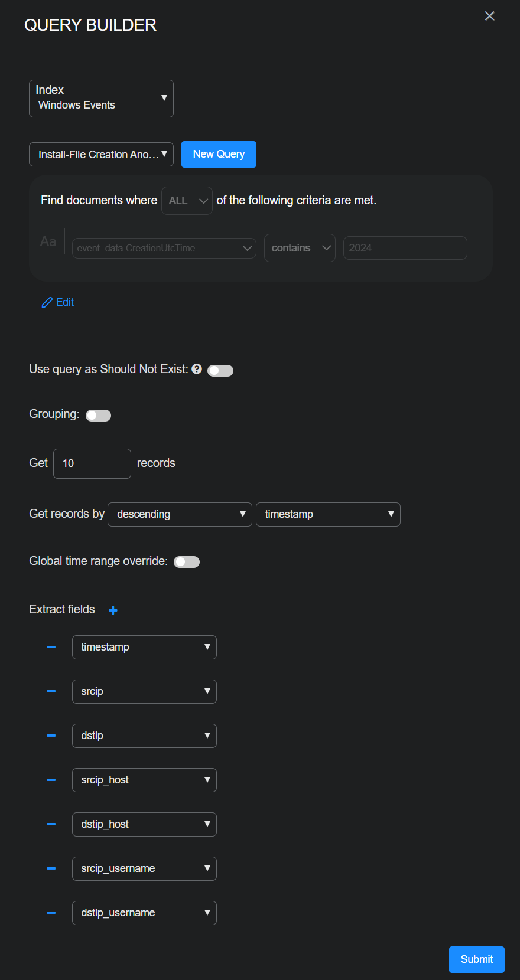520x980 pixels.
Task: Remove the dstip extract field
Action: 51,736
